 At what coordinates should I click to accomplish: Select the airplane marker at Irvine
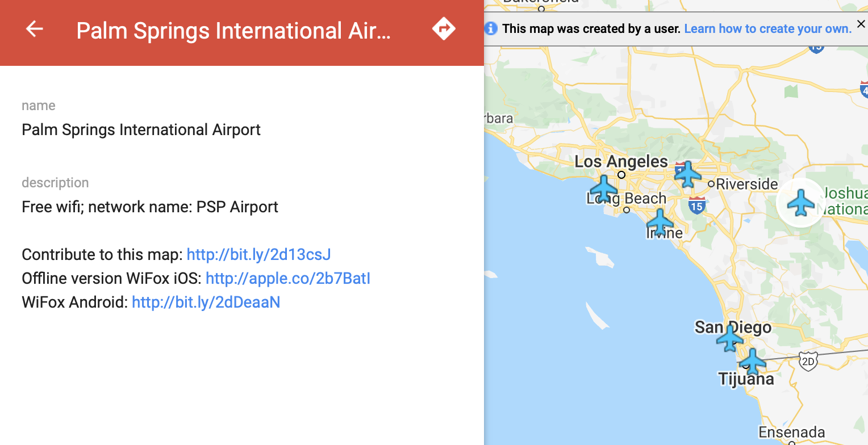[x=660, y=222]
